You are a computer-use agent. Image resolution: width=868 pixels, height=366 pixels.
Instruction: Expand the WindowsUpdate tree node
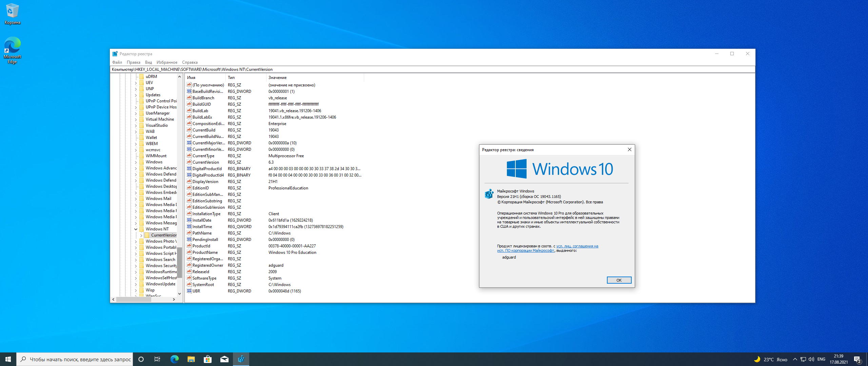(x=136, y=284)
